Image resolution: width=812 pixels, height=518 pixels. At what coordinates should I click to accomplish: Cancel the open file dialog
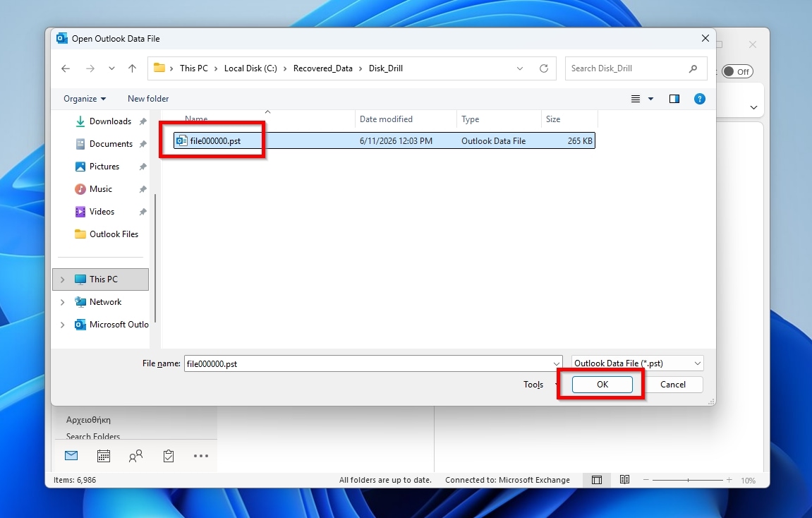click(673, 385)
